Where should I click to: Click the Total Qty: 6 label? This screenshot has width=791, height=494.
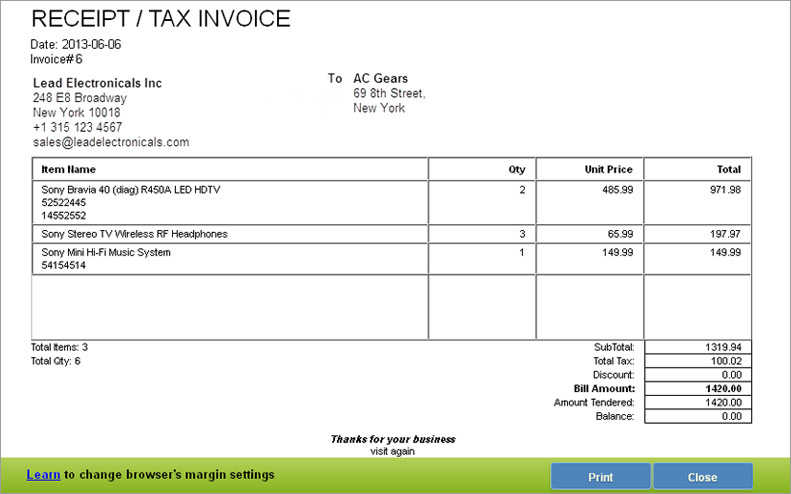(x=55, y=361)
